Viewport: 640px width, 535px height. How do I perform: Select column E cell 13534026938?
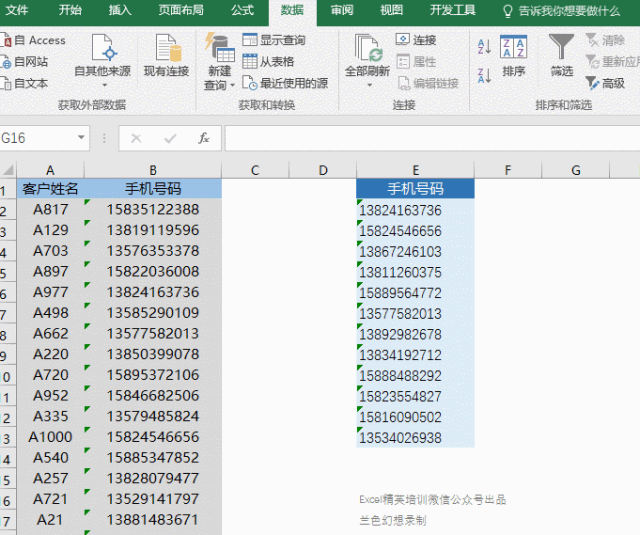(416, 438)
